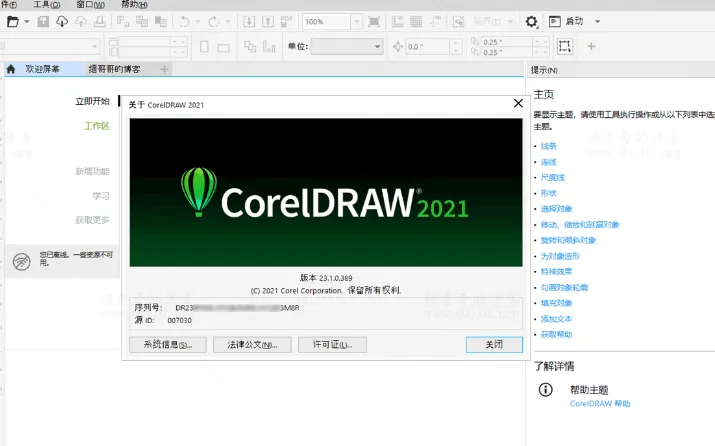Click the Open folder icon in toolbar
715x446 pixels.
[x=13, y=21]
